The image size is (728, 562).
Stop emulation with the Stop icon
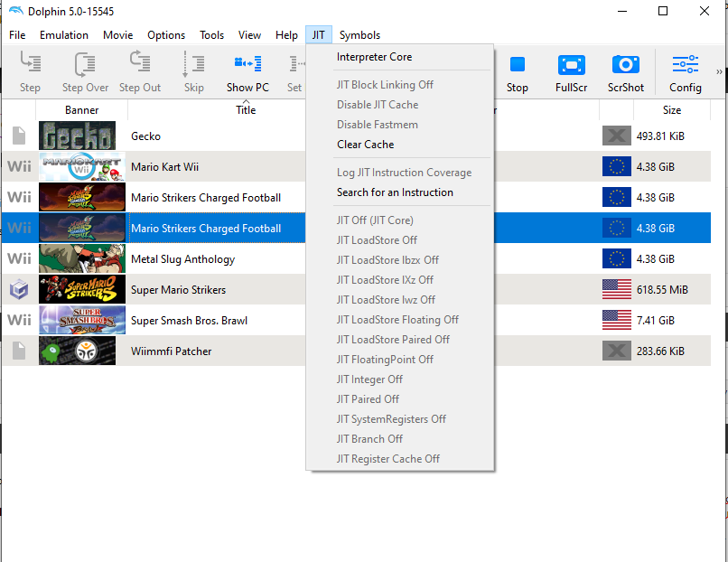(518, 64)
